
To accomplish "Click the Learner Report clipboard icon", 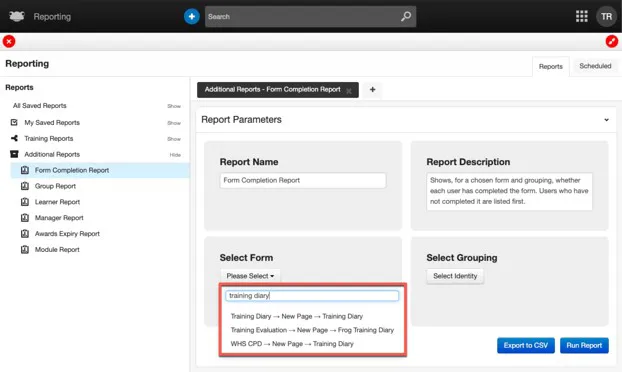I will [25, 201].
